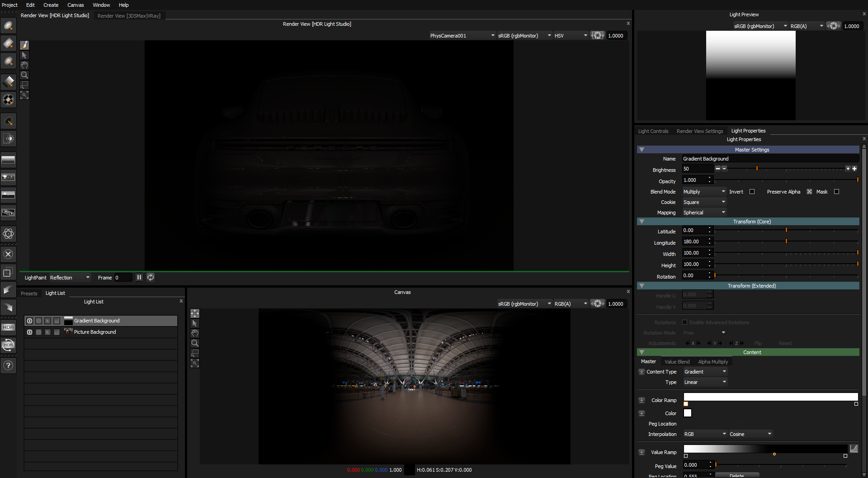
Task: Toggle the Invert checkbox
Action: (x=752, y=192)
